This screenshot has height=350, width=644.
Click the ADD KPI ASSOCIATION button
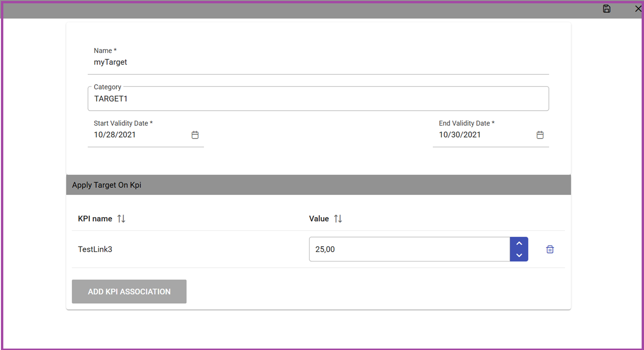[x=129, y=291]
